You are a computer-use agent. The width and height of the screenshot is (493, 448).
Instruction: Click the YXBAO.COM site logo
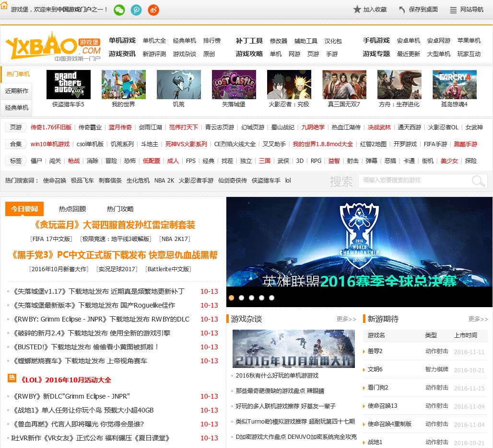pyautogui.click(x=53, y=46)
